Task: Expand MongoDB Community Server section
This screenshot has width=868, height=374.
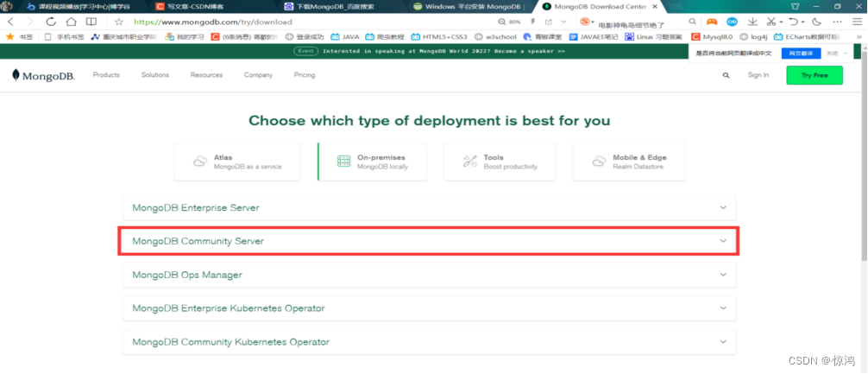Action: pyautogui.click(x=428, y=241)
